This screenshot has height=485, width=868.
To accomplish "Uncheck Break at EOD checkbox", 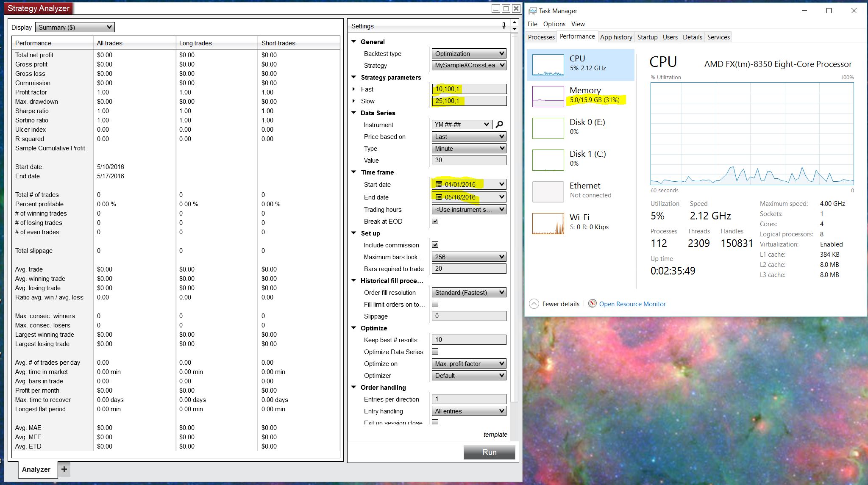I will 435,221.
